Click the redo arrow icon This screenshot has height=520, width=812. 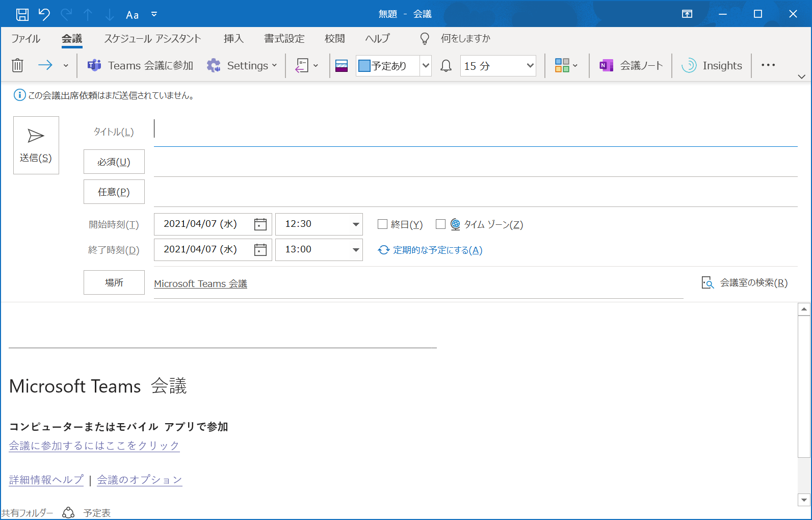click(x=66, y=14)
